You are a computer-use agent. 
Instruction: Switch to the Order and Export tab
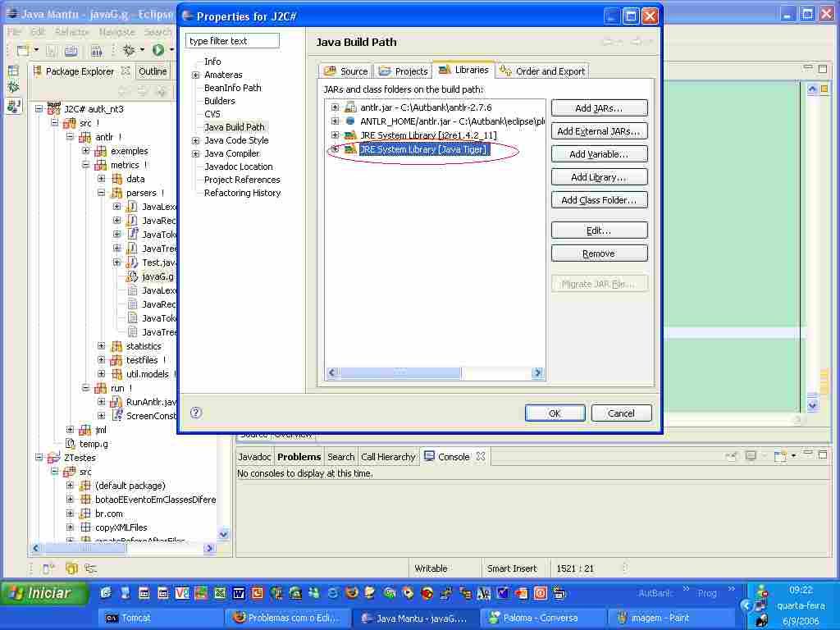click(542, 71)
